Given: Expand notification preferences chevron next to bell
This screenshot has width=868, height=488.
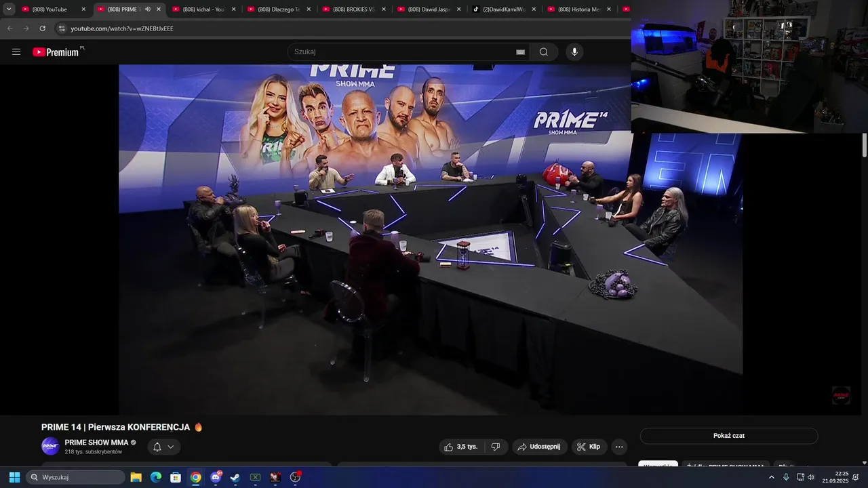Looking at the screenshot, I should coord(171,447).
